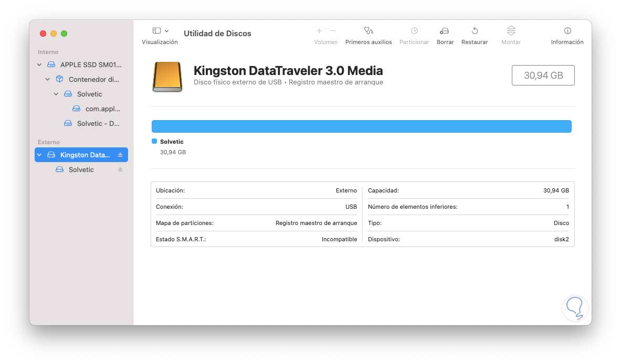Click the Kingston DataTraveler 3.0 Media title
Image resolution: width=621 pixels, height=364 pixels.
(x=288, y=70)
